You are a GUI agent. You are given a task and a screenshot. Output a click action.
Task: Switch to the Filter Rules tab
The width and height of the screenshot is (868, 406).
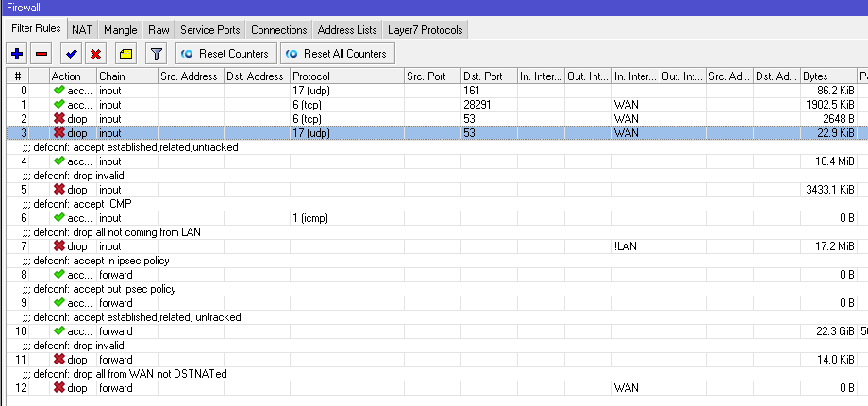(36, 29)
